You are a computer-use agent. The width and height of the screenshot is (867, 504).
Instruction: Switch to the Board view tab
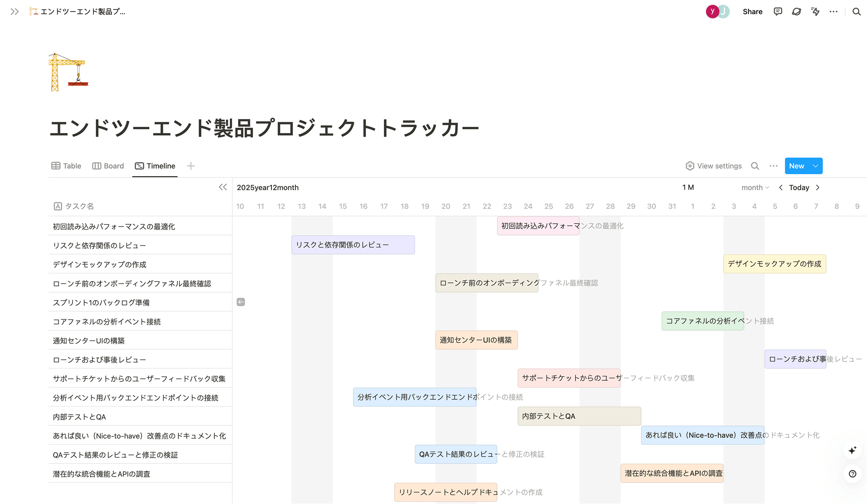click(108, 166)
